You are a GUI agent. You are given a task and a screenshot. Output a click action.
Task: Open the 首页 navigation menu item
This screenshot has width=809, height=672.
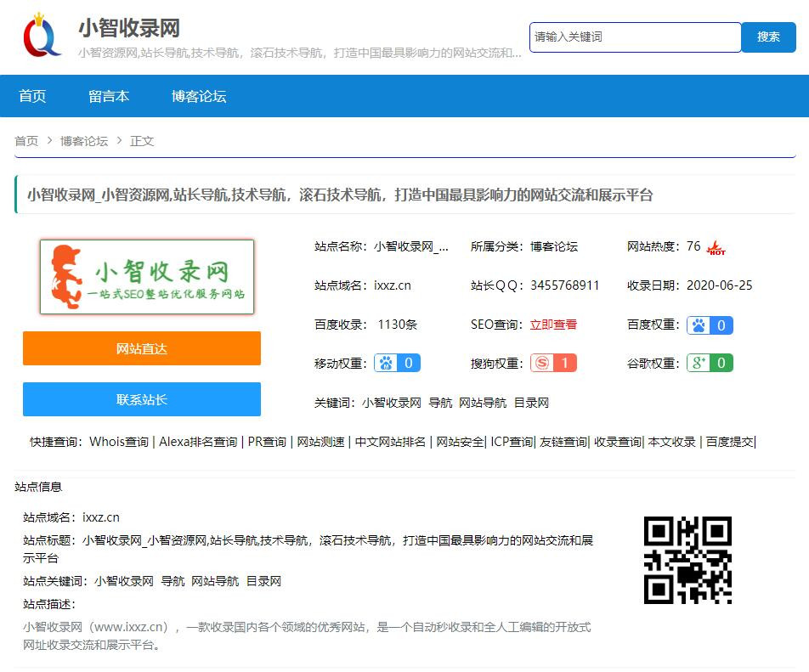(32, 96)
